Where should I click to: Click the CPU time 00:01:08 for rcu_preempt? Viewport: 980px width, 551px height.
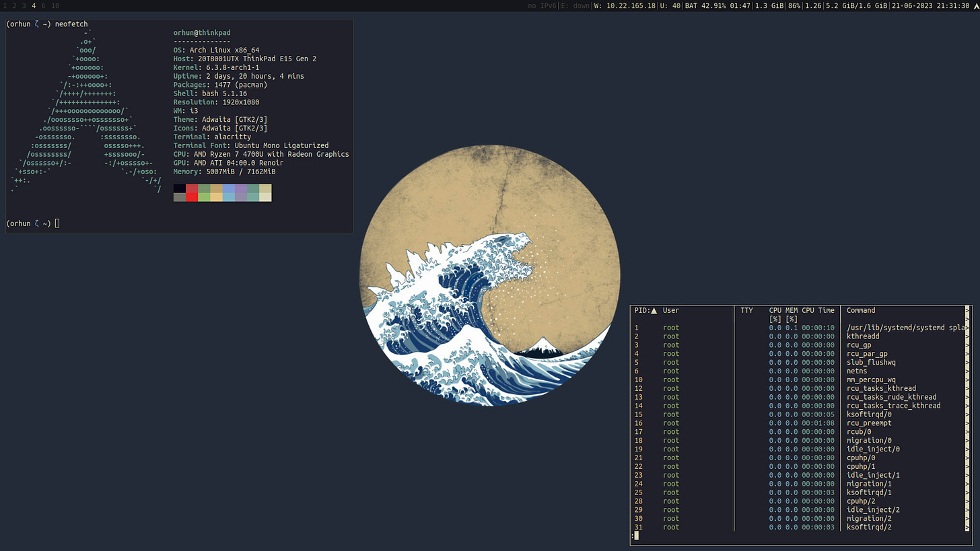coord(818,423)
